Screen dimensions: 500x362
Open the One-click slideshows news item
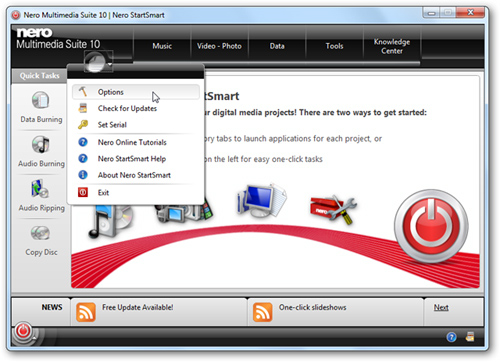coord(312,307)
